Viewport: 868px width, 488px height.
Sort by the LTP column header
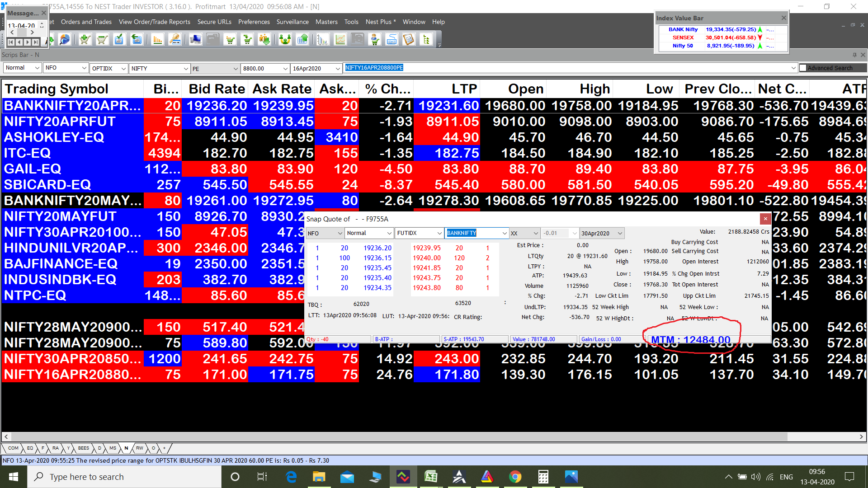pyautogui.click(x=447, y=89)
